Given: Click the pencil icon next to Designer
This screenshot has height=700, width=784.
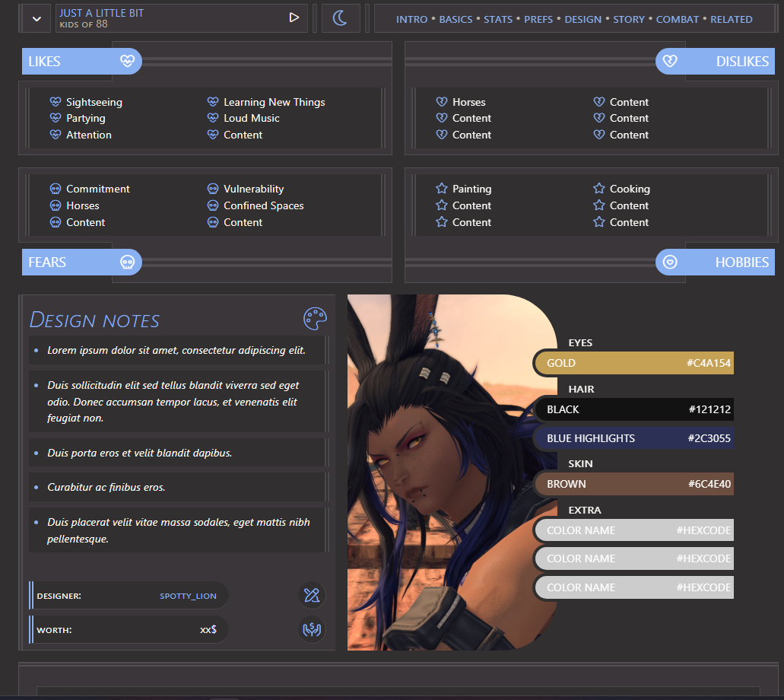Looking at the screenshot, I should click(311, 596).
